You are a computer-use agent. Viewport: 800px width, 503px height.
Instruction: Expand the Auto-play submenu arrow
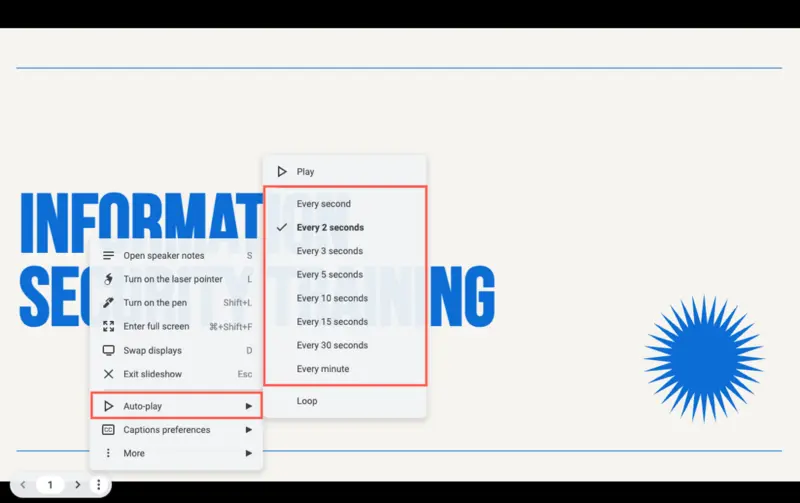tap(249, 406)
